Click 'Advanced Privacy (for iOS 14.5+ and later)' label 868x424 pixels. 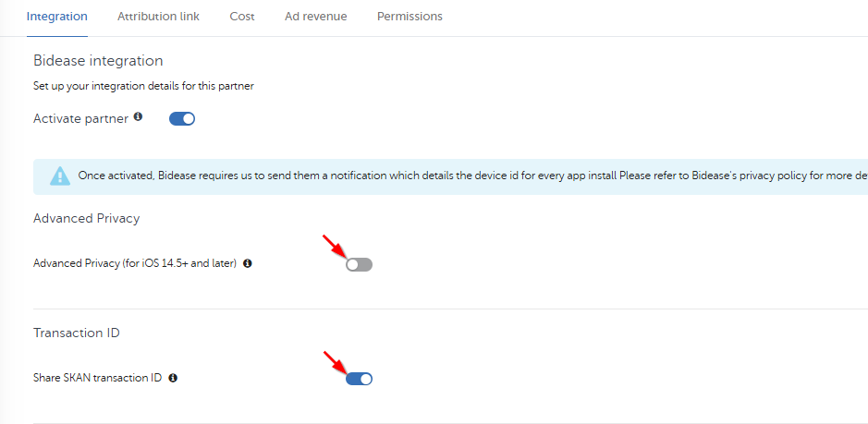coord(135,263)
